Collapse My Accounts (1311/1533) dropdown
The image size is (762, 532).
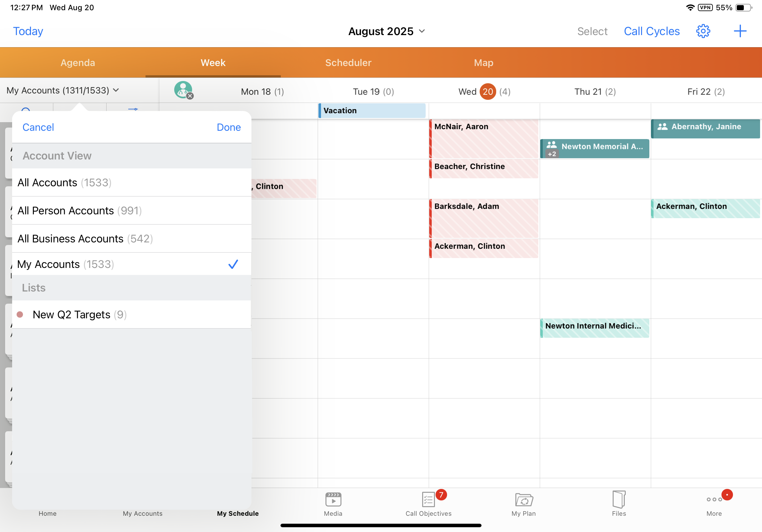tap(63, 90)
